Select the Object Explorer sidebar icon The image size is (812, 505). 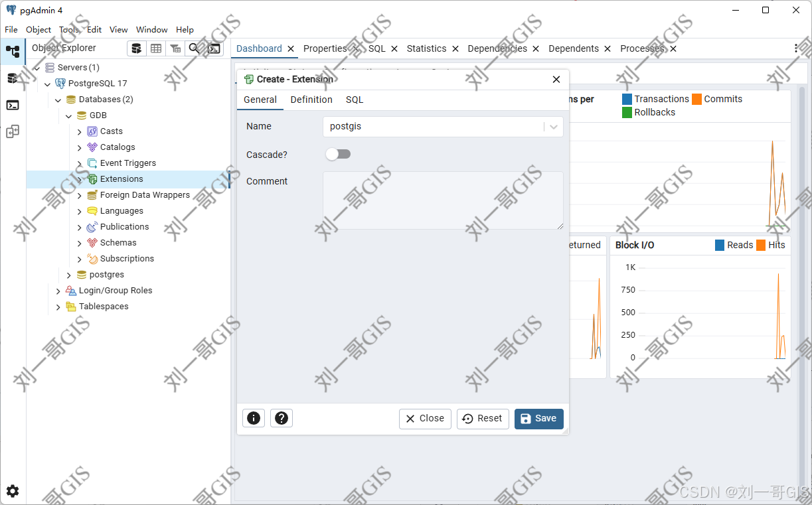[13, 51]
